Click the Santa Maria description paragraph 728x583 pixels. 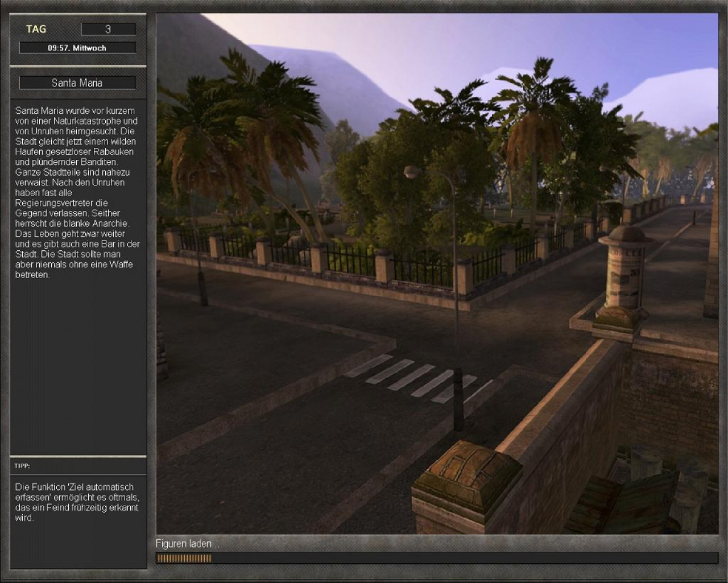coord(77,192)
